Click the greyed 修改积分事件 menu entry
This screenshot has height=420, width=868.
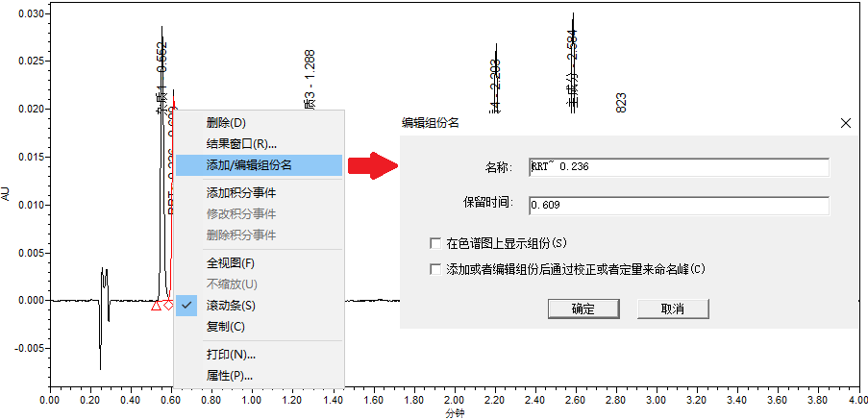(x=259, y=213)
